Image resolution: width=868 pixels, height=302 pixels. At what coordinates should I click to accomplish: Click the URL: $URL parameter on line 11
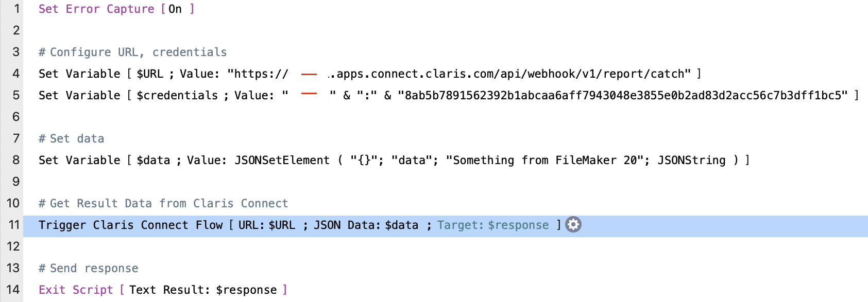pyautogui.click(x=266, y=225)
